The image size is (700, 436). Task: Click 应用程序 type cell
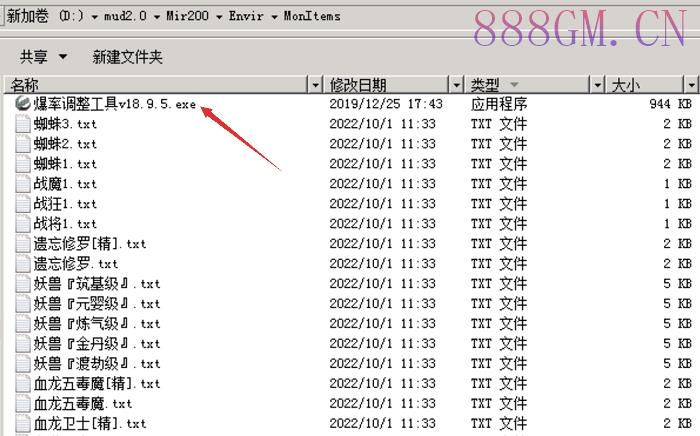pos(499,104)
